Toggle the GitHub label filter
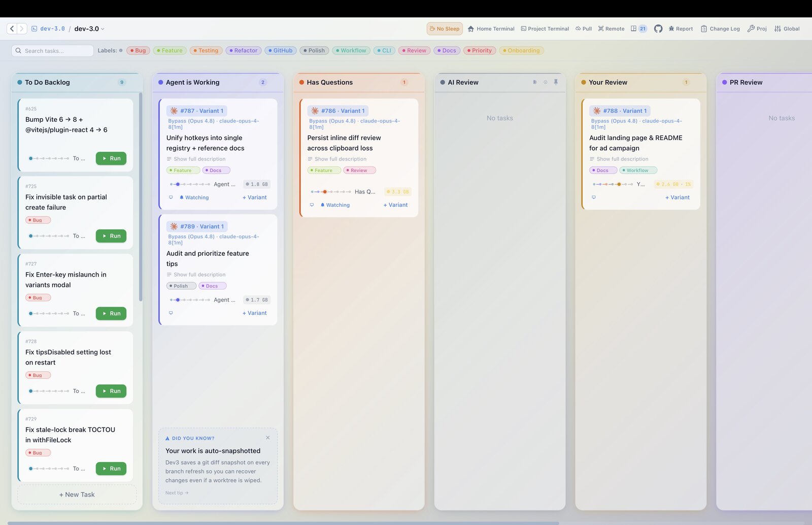812x525 pixels. (280, 51)
